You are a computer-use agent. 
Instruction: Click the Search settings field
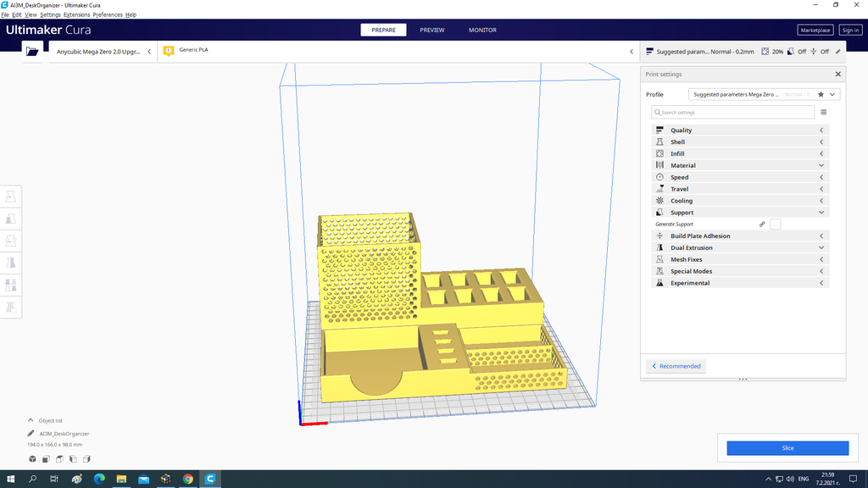(x=733, y=112)
